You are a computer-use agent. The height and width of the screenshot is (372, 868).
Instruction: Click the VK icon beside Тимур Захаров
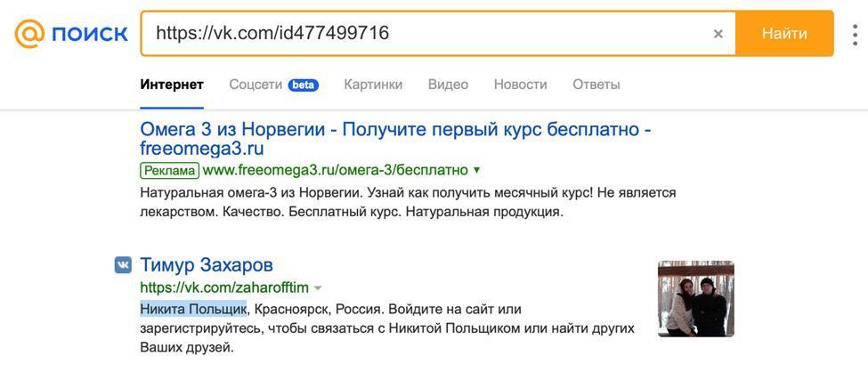tap(123, 265)
